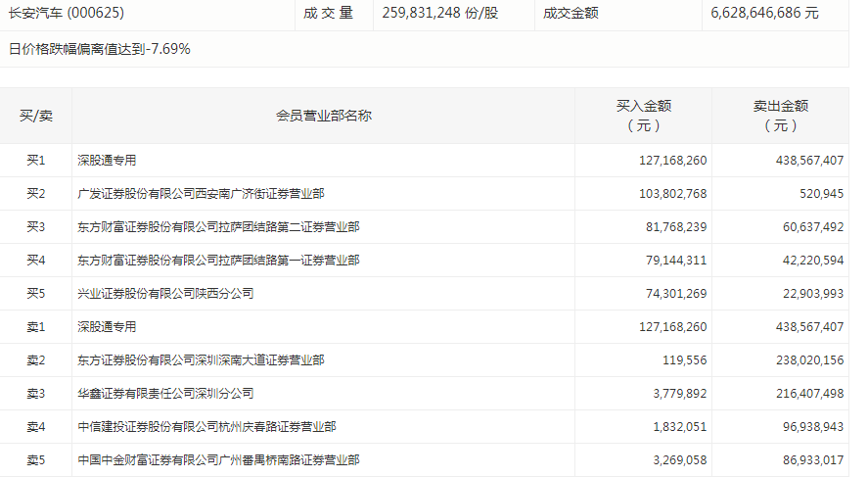868x478 pixels.
Task: Select the 买4 row label
Action: [x=36, y=261]
